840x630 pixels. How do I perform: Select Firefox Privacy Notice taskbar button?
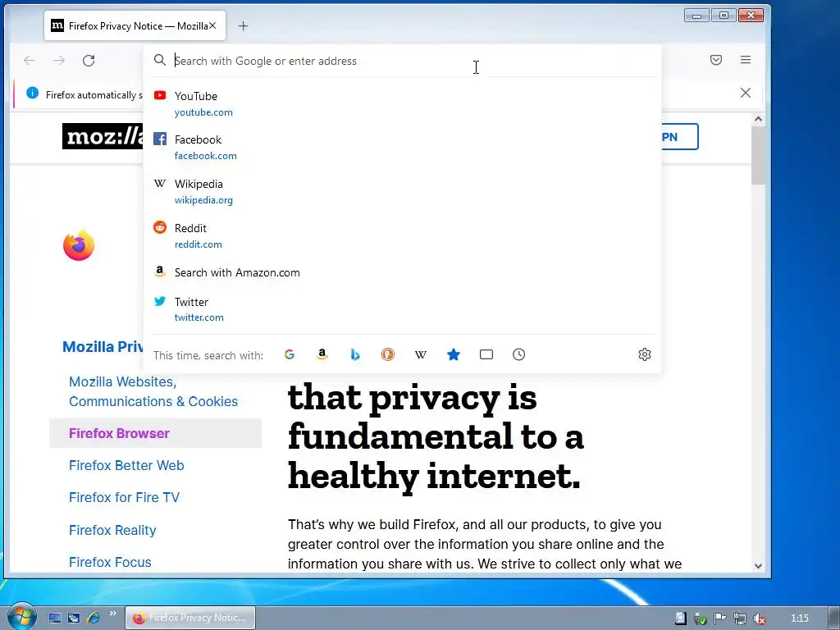190,618
